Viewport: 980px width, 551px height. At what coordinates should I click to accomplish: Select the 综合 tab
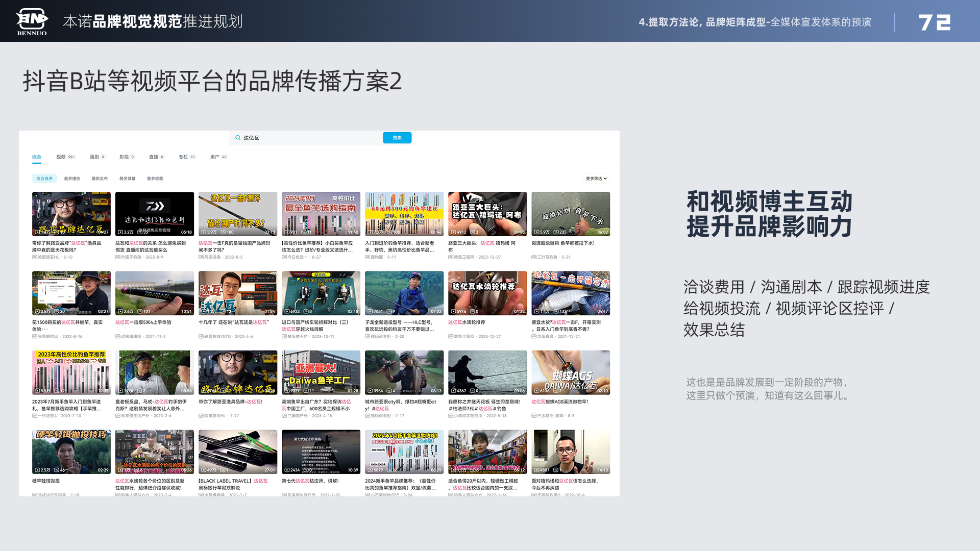pyautogui.click(x=37, y=157)
